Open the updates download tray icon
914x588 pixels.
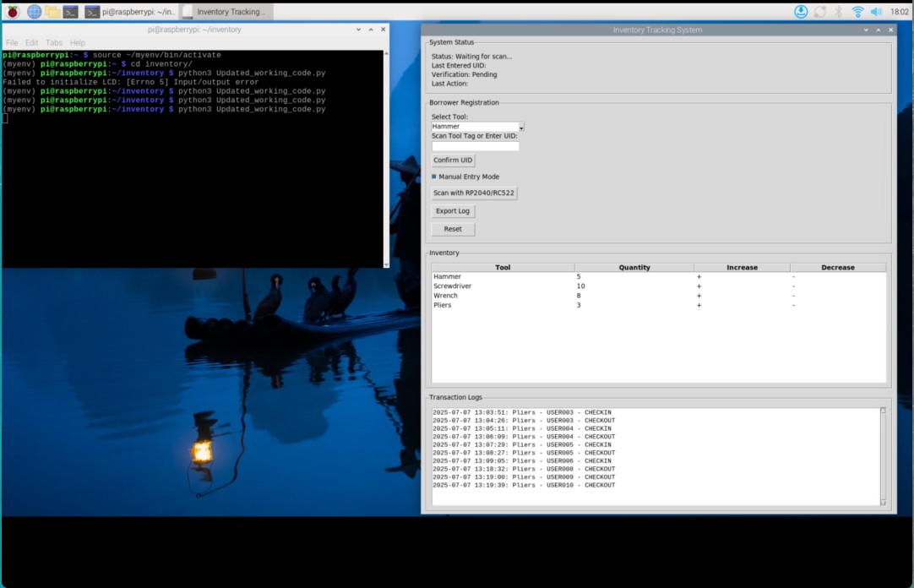pyautogui.click(x=801, y=12)
